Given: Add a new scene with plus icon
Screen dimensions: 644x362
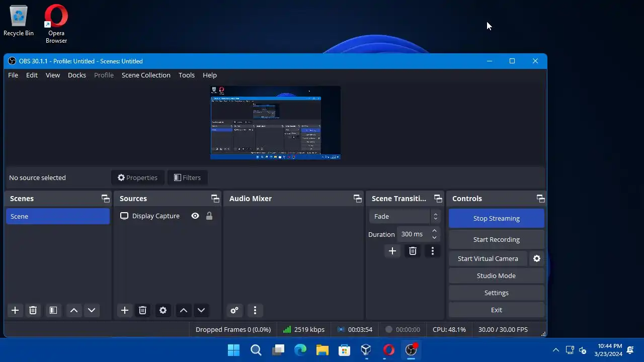Looking at the screenshot, I should pos(15,310).
